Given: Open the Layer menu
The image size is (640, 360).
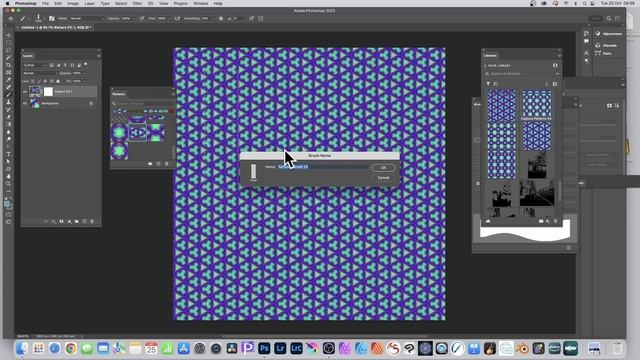Looking at the screenshot, I should pyautogui.click(x=90, y=3).
